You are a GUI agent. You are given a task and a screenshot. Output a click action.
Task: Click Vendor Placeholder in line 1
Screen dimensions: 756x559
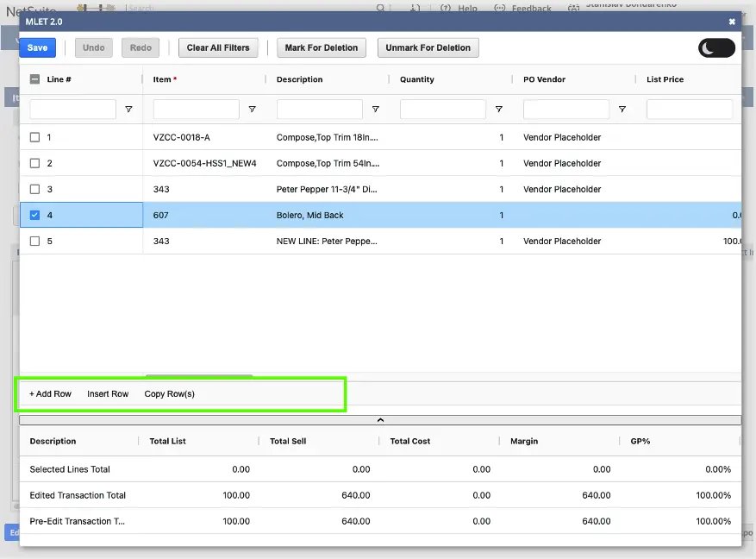pyautogui.click(x=562, y=137)
